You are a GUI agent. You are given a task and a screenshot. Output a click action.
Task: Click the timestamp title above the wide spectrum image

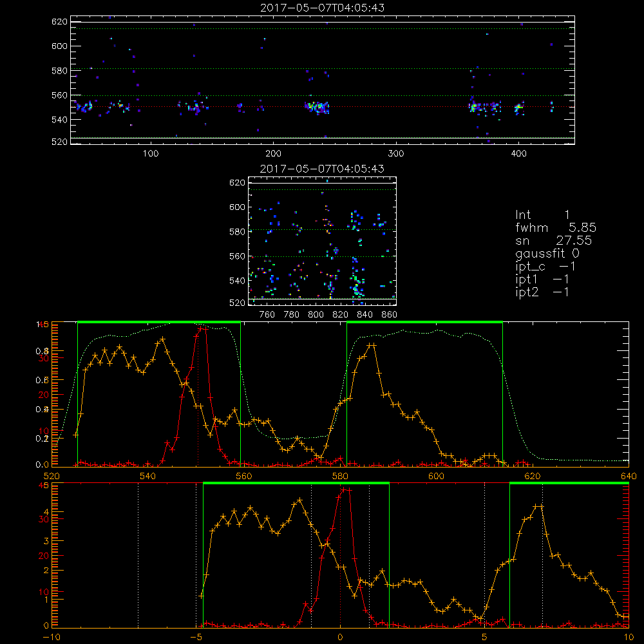point(323,8)
